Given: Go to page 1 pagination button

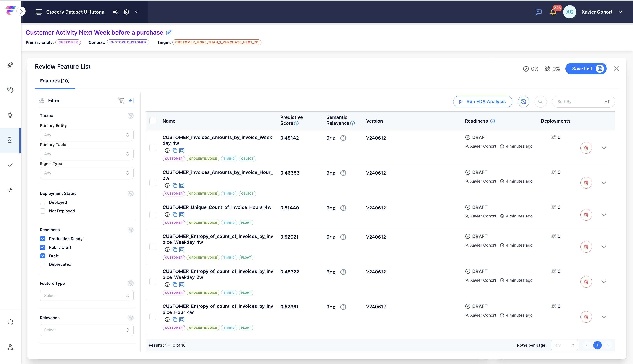Looking at the screenshot, I should [x=597, y=345].
